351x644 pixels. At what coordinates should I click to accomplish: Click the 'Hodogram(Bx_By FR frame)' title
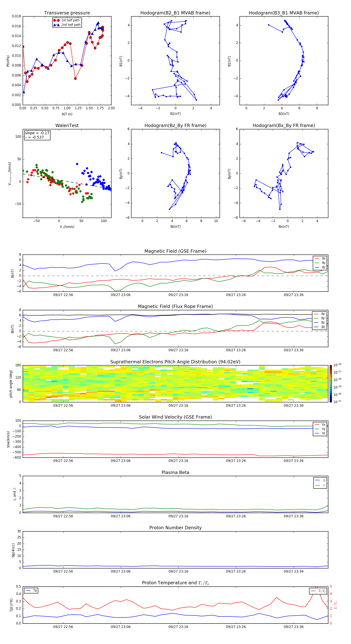pyautogui.click(x=284, y=125)
